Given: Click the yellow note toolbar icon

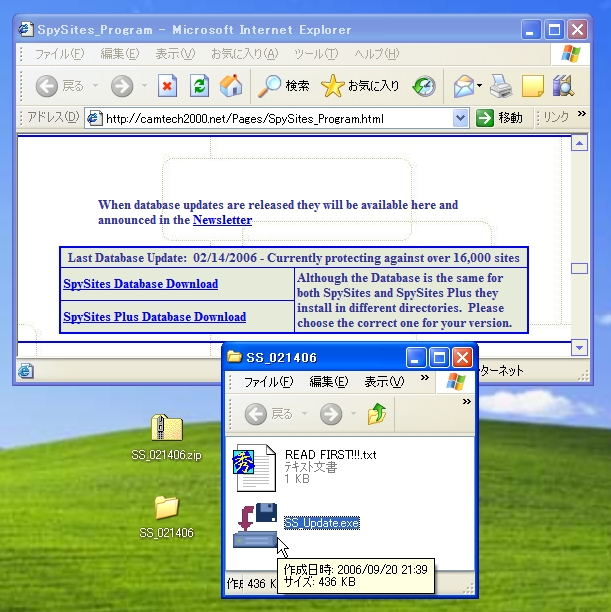Looking at the screenshot, I should pos(533,86).
